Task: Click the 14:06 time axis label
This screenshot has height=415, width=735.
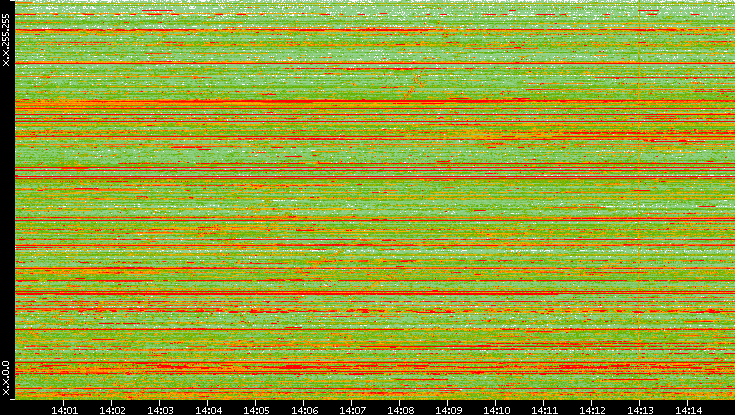Action: [x=304, y=410]
